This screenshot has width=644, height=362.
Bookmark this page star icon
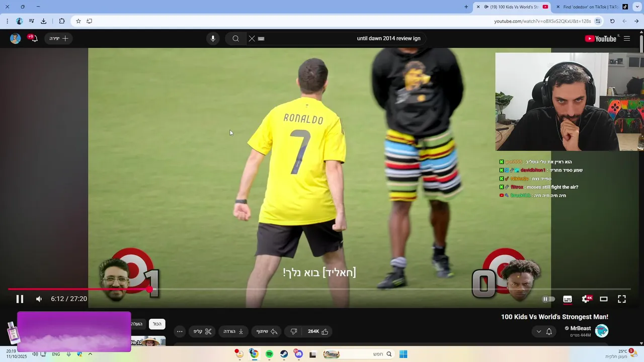pos(78,21)
